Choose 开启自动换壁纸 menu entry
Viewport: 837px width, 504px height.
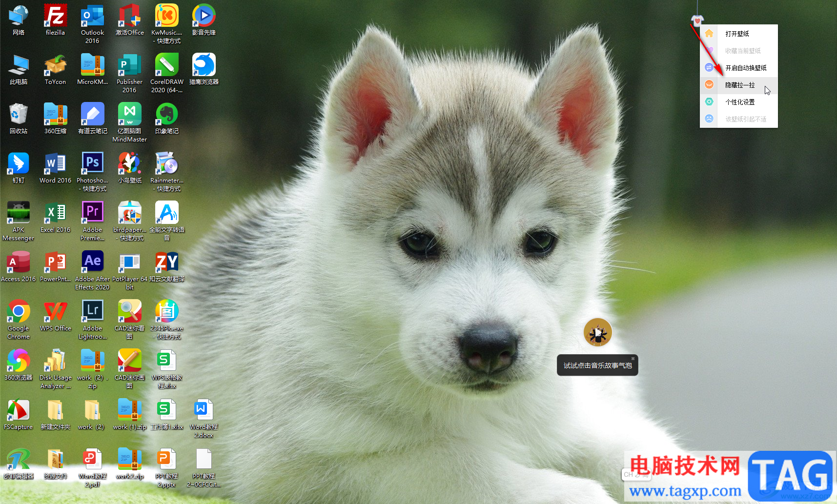pos(739,68)
